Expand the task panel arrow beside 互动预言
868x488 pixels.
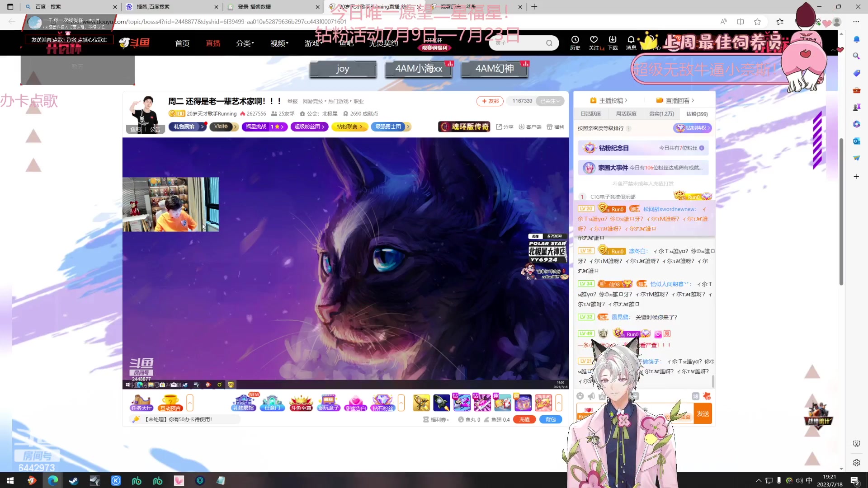coord(190,403)
